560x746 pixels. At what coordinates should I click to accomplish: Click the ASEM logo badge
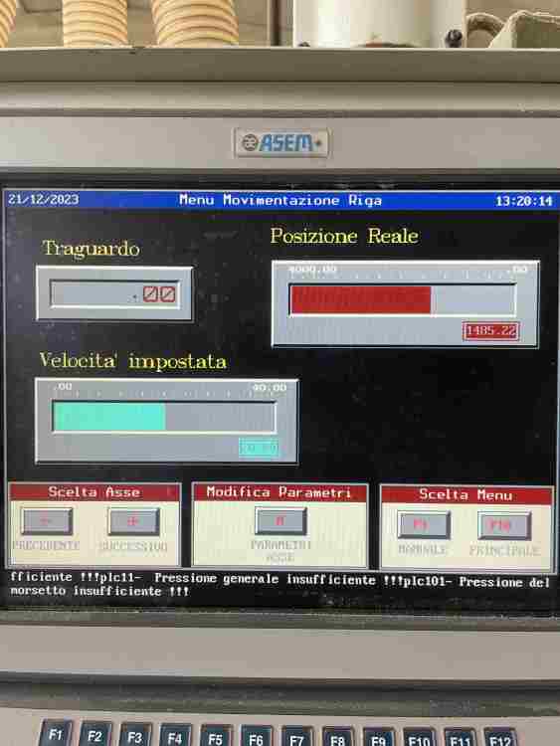(x=280, y=142)
